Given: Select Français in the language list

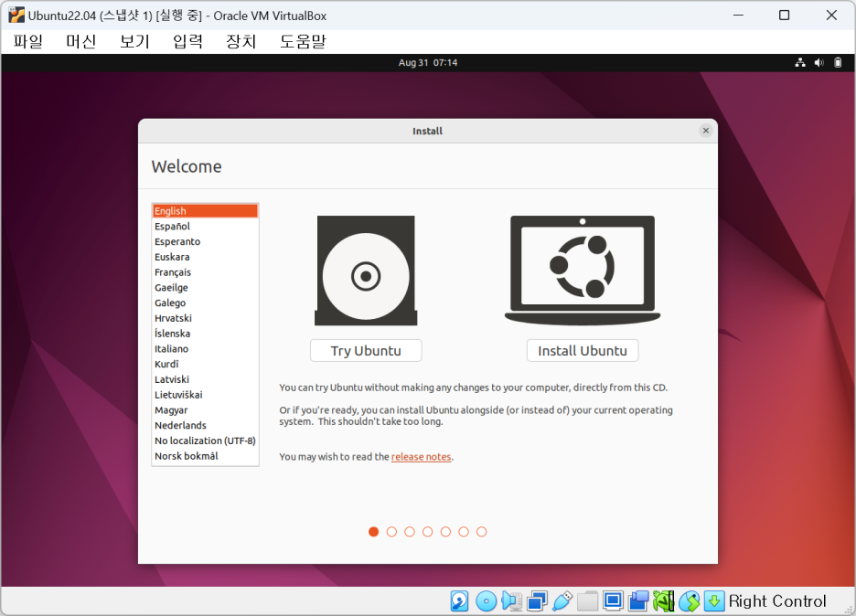Looking at the screenshot, I should (205, 272).
